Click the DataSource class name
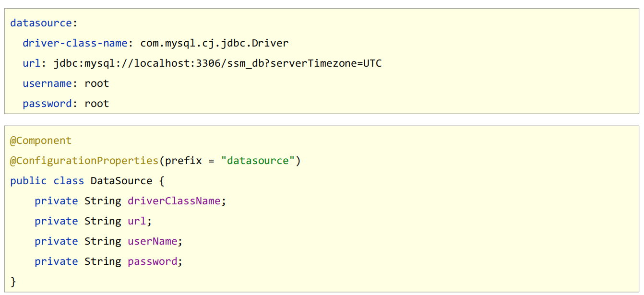The width and height of the screenshot is (644, 295). 121,181
